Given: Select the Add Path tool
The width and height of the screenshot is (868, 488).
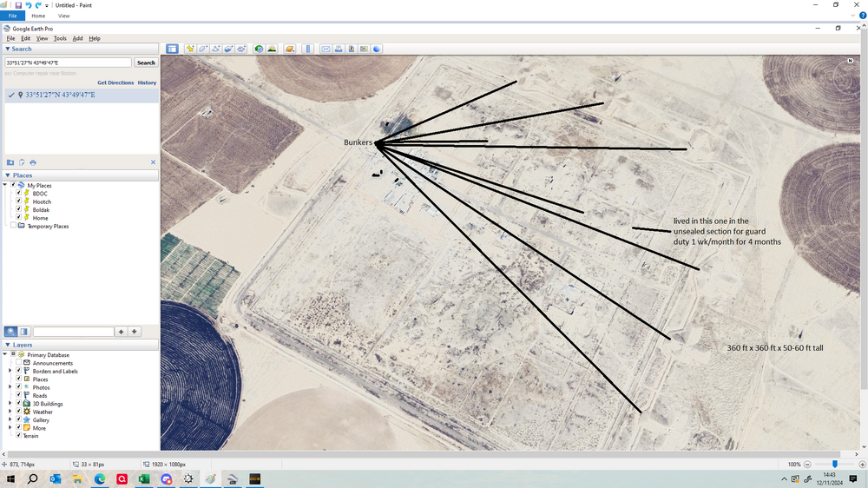Looking at the screenshot, I should (216, 49).
